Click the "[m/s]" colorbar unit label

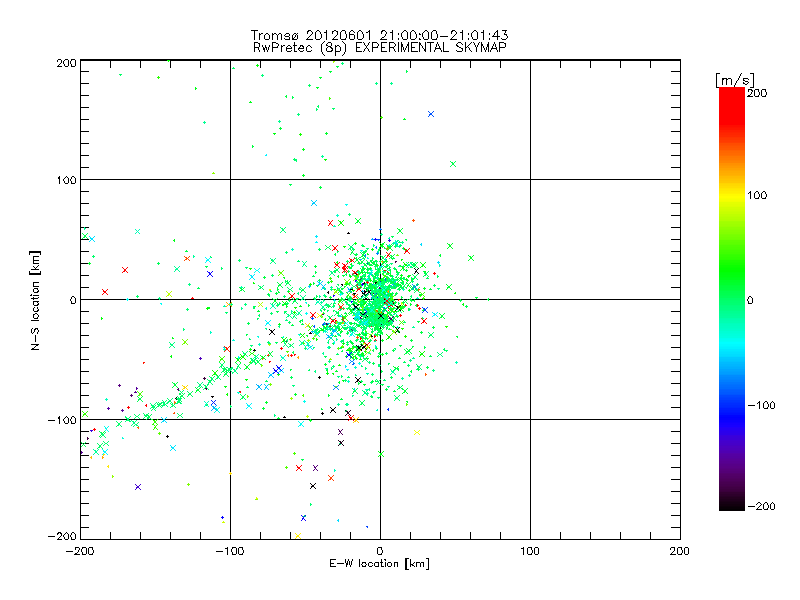[735, 80]
